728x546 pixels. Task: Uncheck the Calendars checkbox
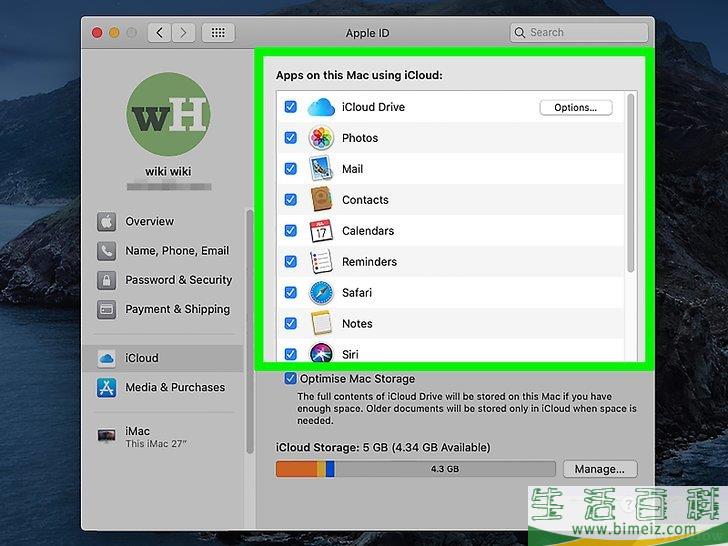point(291,231)
